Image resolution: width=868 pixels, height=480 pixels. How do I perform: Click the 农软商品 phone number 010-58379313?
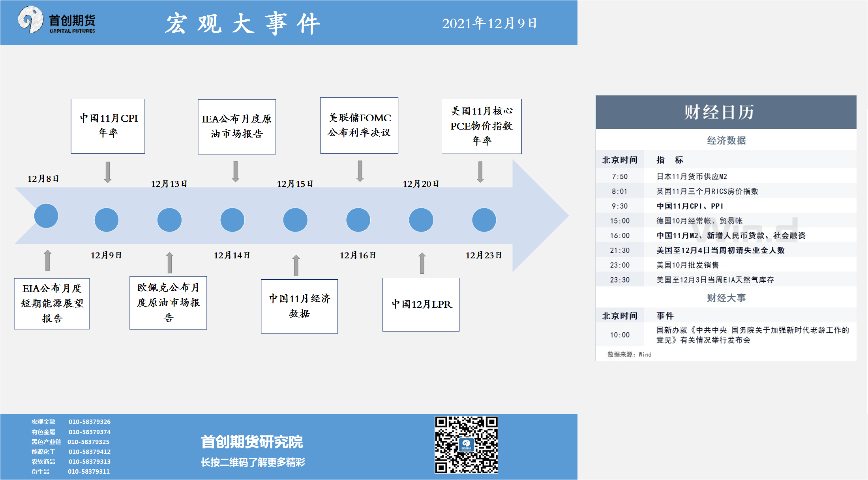coord(90,462)
